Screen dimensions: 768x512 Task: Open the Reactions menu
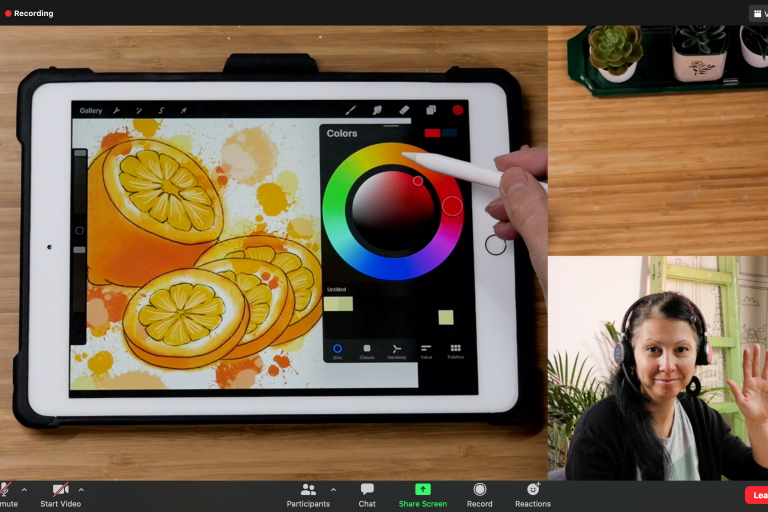tap(533, 494)
